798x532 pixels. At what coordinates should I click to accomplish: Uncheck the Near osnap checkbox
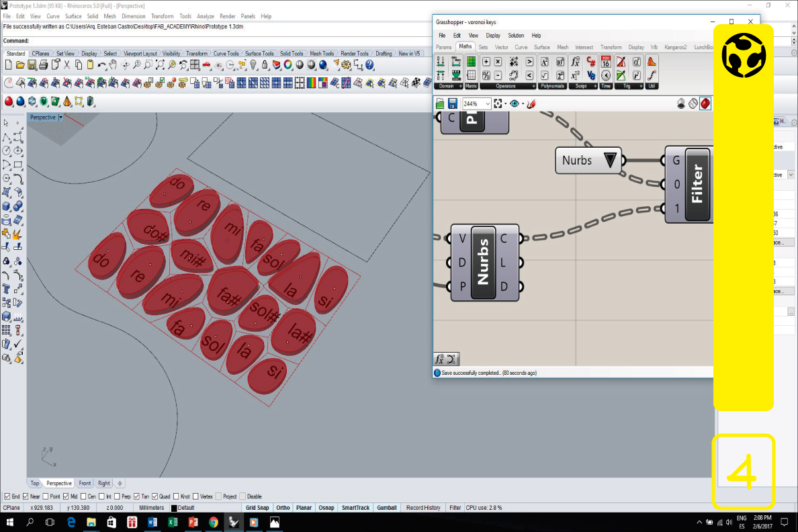(26, 496)
